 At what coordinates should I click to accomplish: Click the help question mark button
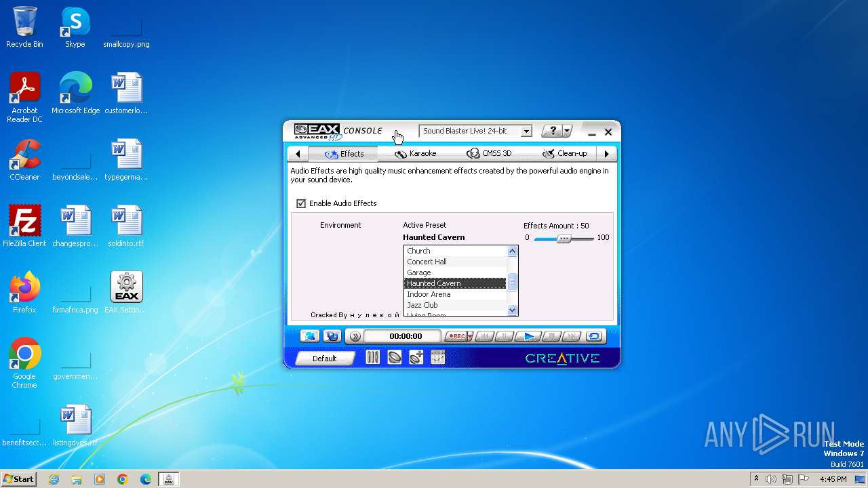[x=553, y=131]
